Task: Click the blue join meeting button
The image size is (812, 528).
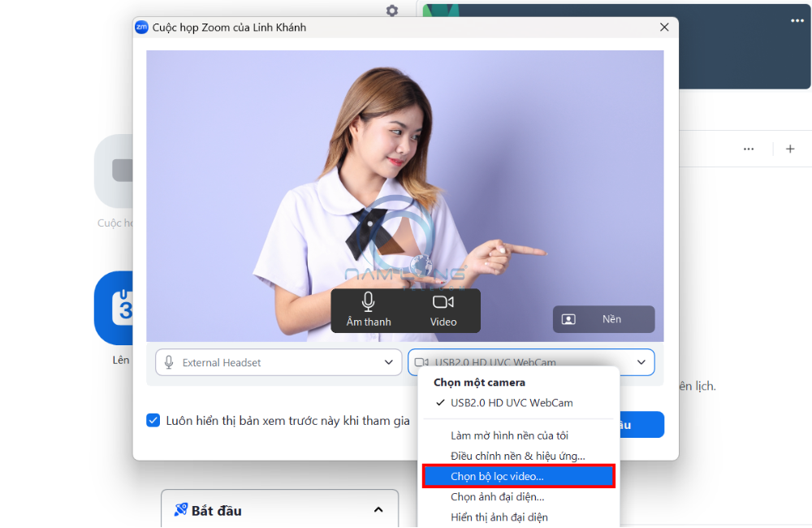Action: pos(641,424)
